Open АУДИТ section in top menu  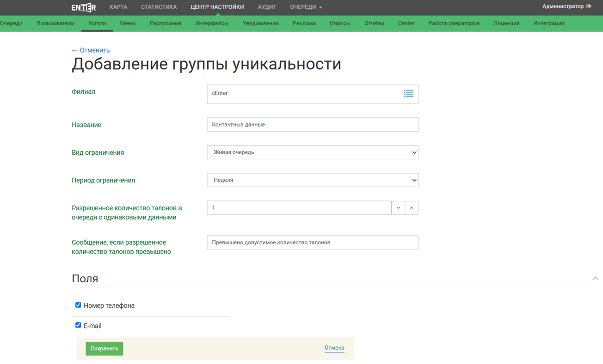(267, 7)
